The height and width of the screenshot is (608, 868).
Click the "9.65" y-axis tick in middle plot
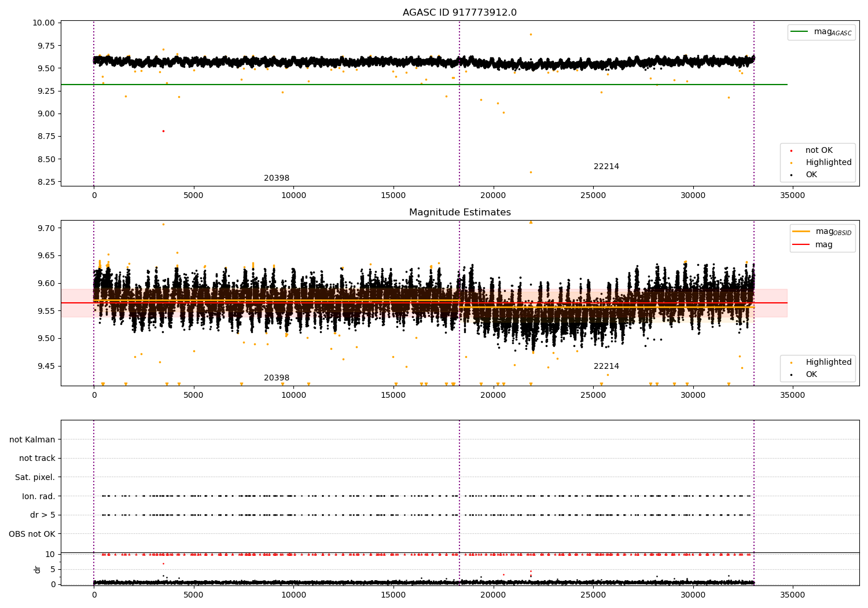click(x=47, y=256)
